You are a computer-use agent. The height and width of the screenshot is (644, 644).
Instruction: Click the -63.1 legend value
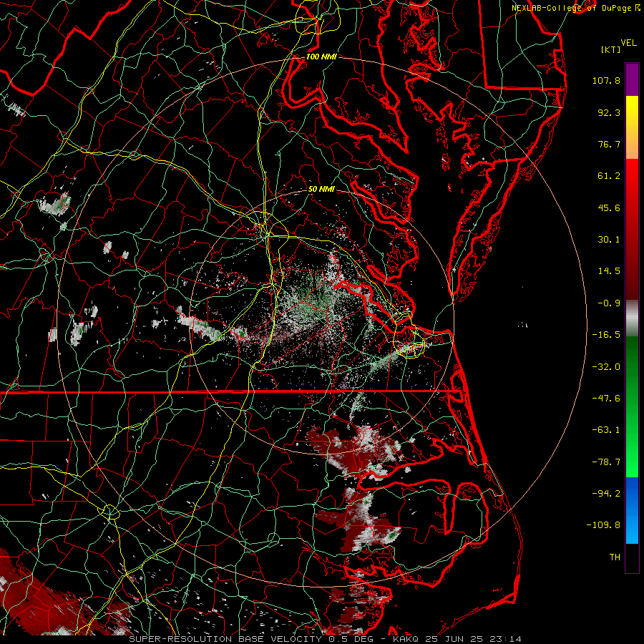tap(606, 430)
